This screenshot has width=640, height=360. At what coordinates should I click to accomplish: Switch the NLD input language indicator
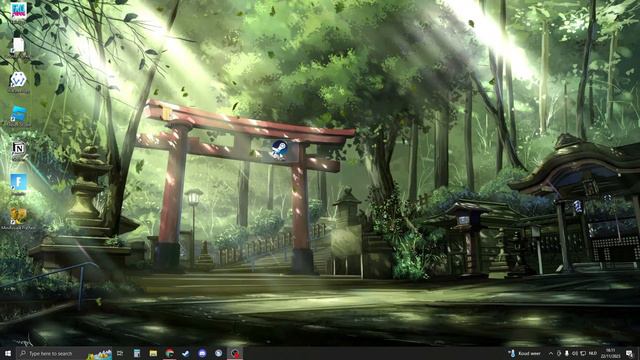tap(593, 353)
